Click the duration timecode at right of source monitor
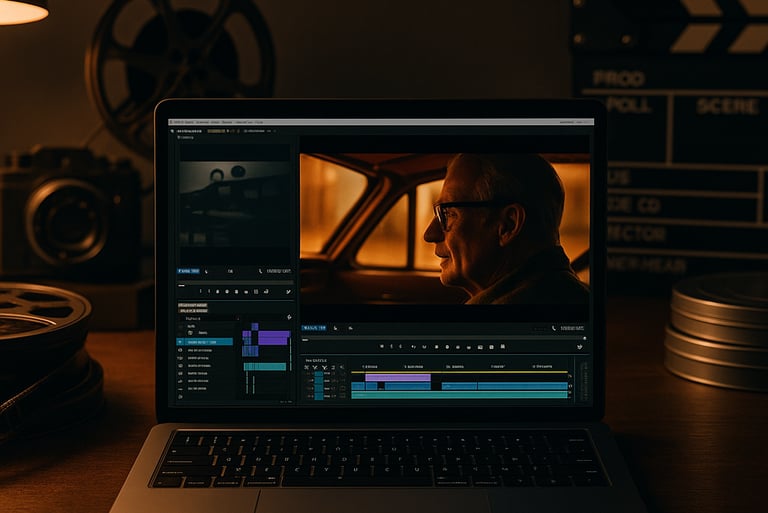 tap(279, 271)
